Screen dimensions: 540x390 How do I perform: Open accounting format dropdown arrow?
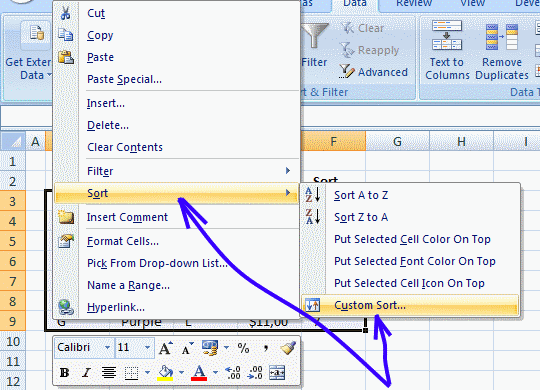(226, 348)
